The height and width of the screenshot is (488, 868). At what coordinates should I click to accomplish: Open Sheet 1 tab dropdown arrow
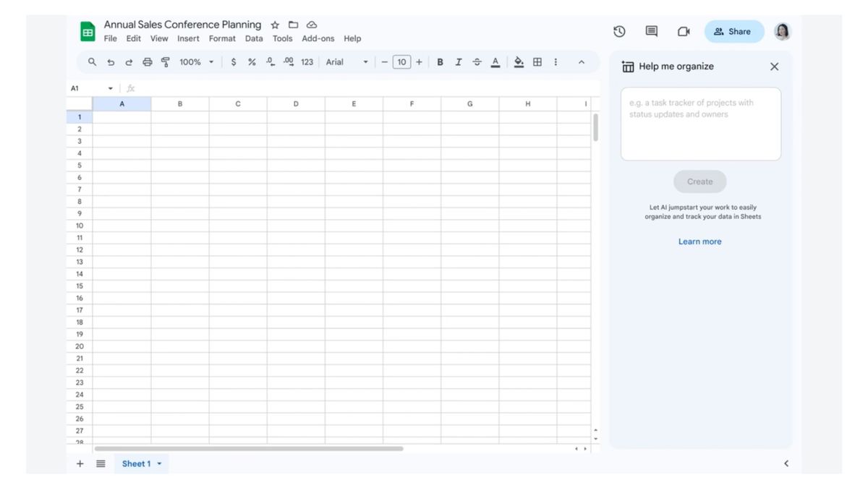point(159,463)
